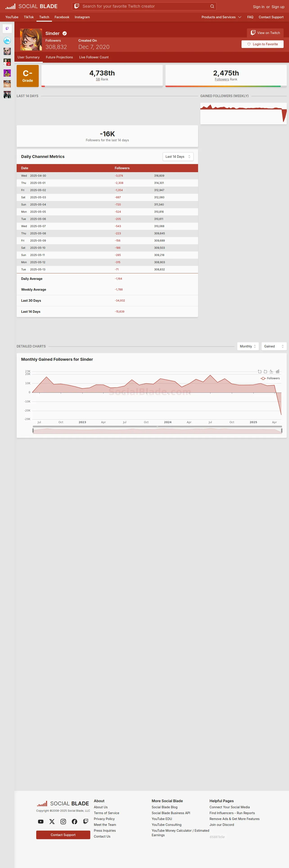
Task: Click Sinder's profile picture
Action: pyautogui.click(x=31, y=39)
